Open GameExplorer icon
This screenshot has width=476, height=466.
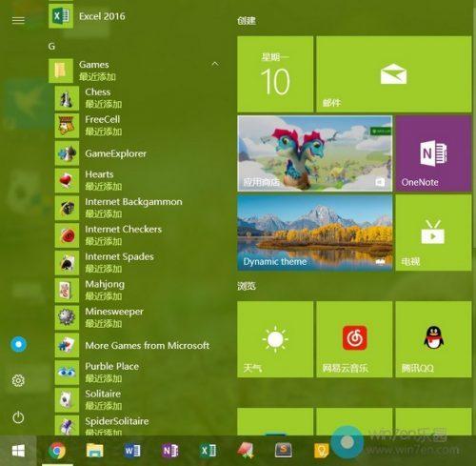67,153
